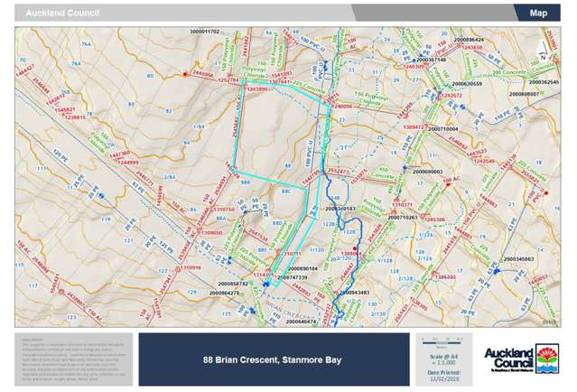Open the Map tab in header
The height and width of the screenshot is (392, 577).
tap(538, 14)
